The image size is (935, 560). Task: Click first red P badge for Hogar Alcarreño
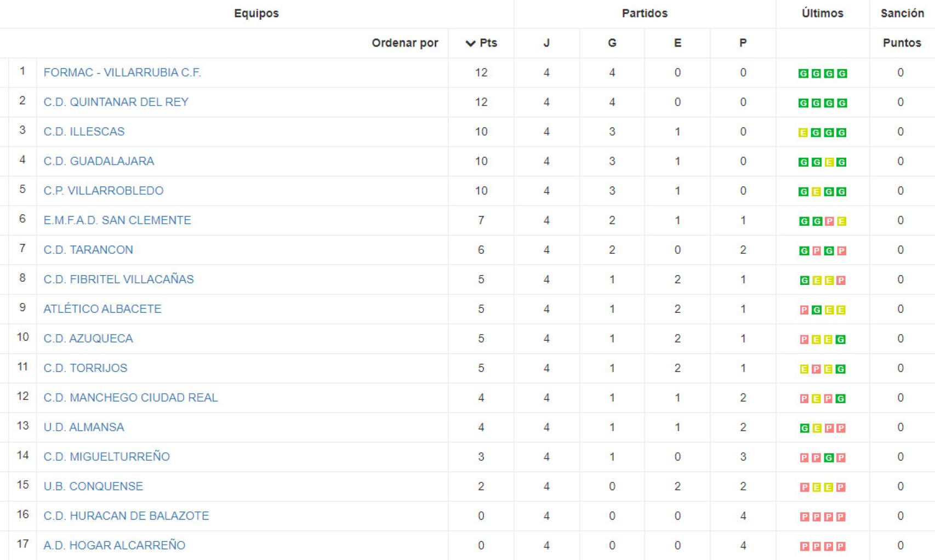[804, 547]
